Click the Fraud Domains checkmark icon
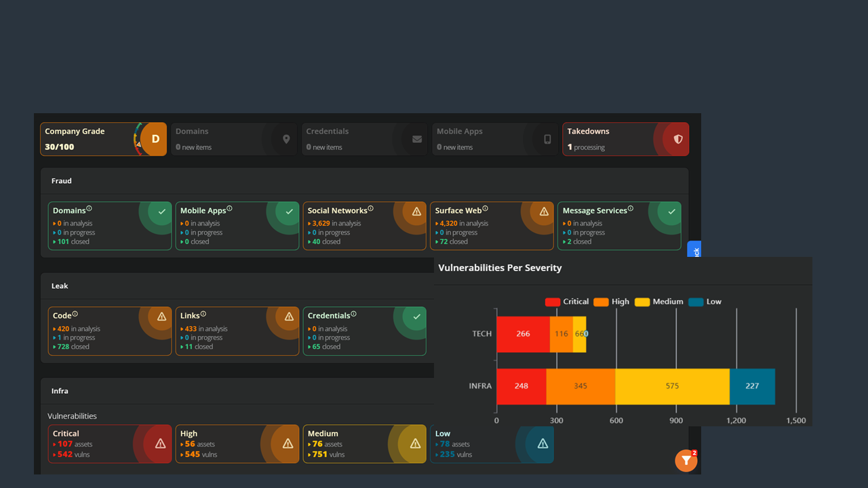Viewport: 868px width, 488px height. 161,211
